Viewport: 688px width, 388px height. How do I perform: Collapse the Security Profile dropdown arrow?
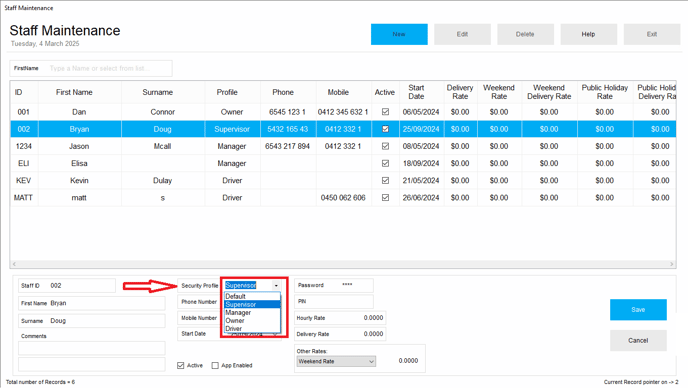tap(276, 286)
